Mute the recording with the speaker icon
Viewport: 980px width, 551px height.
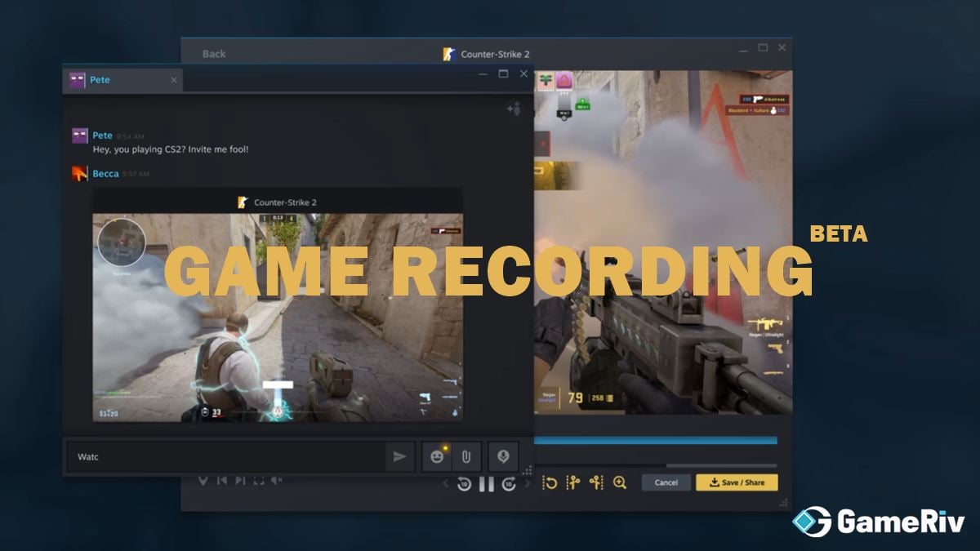(276, 480)
